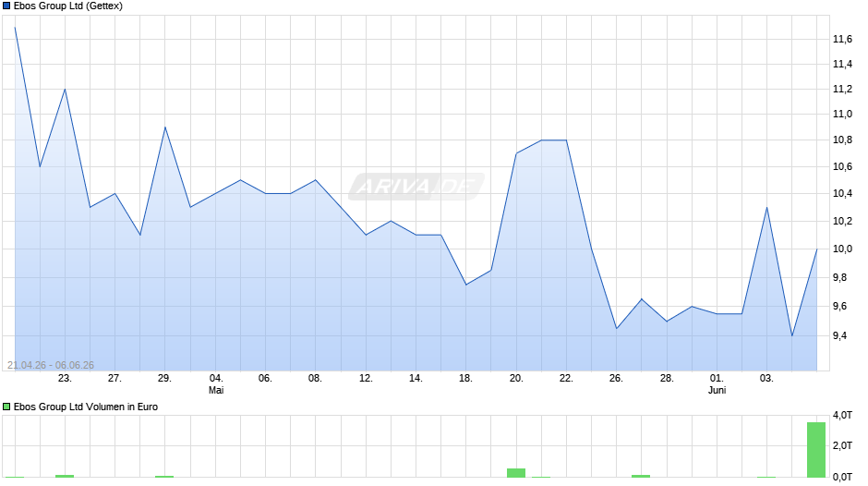Click the 10,8 price axis label
Image resolution: width=868 pixels, height=486 pixels.
[x=842, y=140]
